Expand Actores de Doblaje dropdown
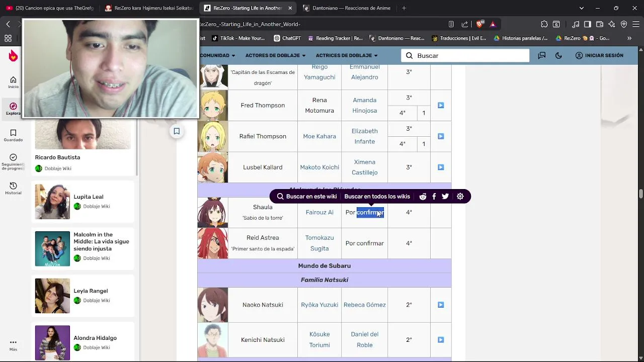This screenshot has width=644, height=362. [x=275, y=55]
